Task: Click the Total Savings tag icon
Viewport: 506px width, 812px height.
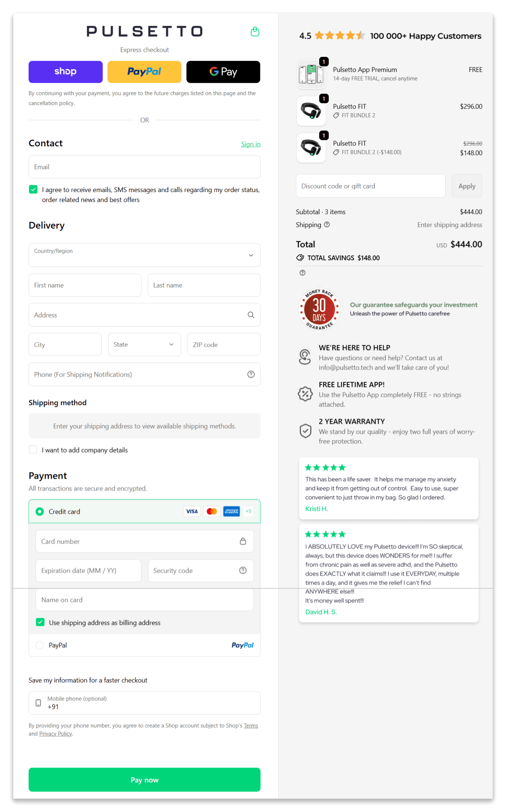Action: point(300,258)
